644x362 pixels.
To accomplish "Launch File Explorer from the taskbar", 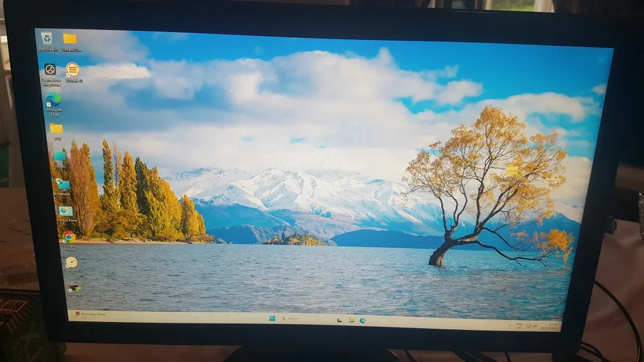I will [350, 320].
